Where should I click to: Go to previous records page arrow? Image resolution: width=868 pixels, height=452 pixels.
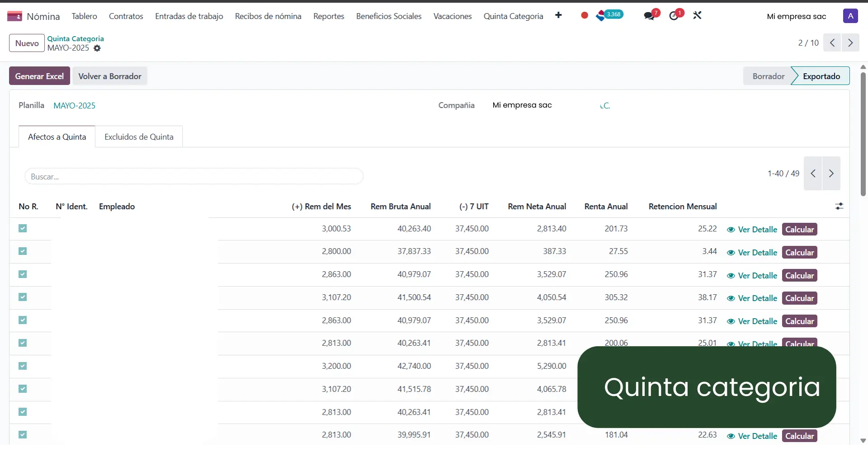[813, 173]
